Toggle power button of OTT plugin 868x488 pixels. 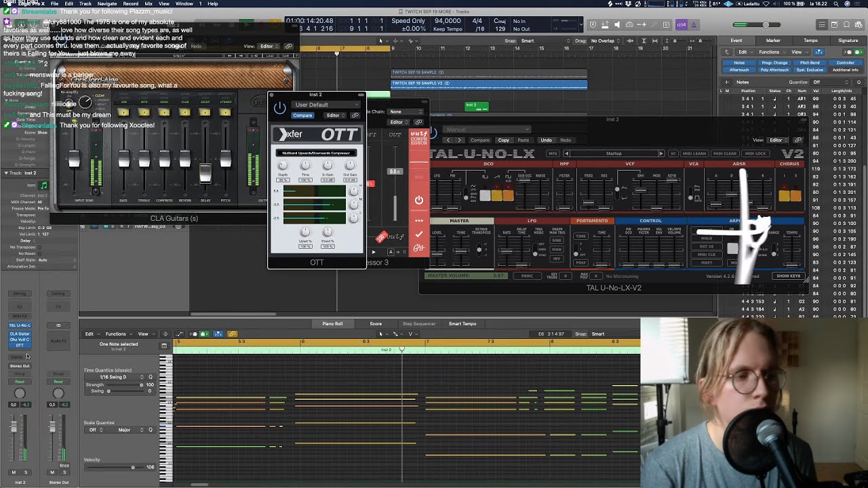click(x=279, y=107)
